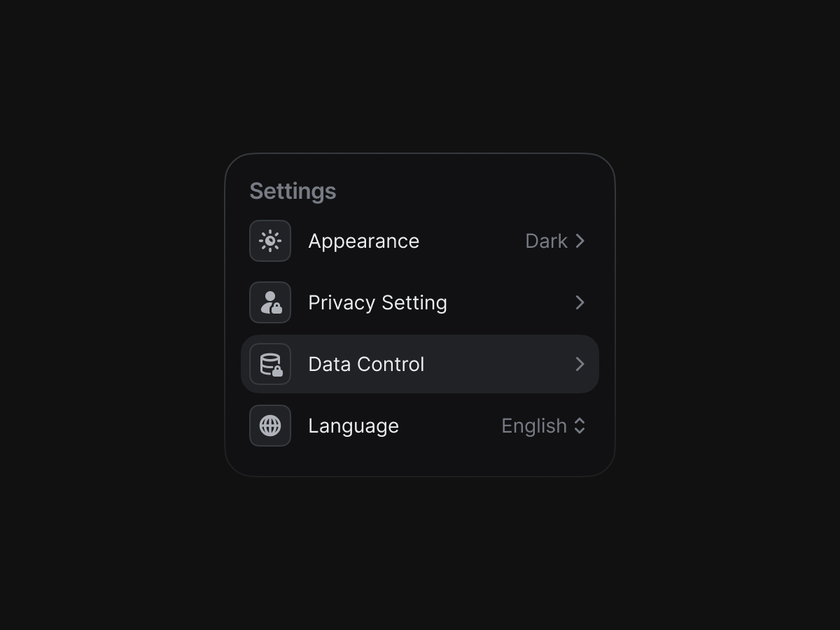
Task: Select the Privacy Setting user-lock icon
Action: coord(270,302)
